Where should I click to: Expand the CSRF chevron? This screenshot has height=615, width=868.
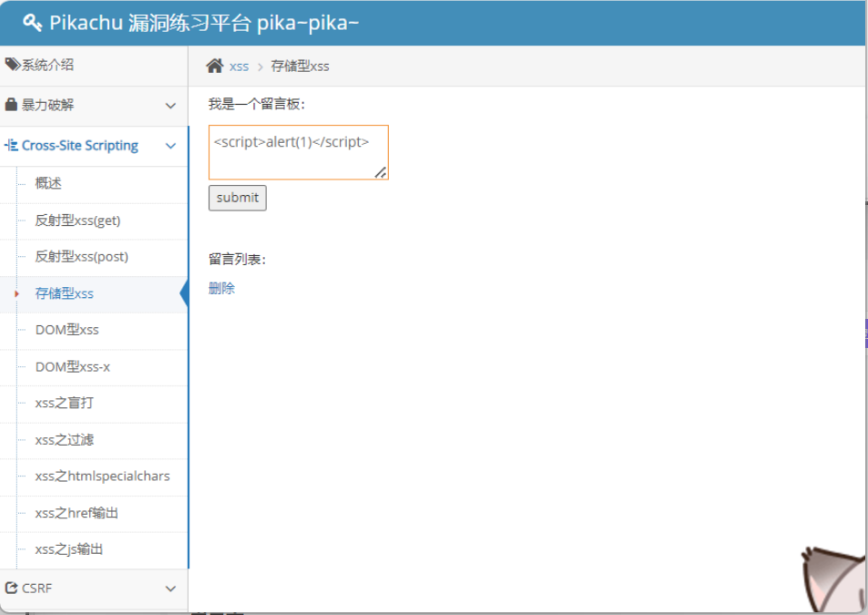pyautogui.click(x=170, y=589)
